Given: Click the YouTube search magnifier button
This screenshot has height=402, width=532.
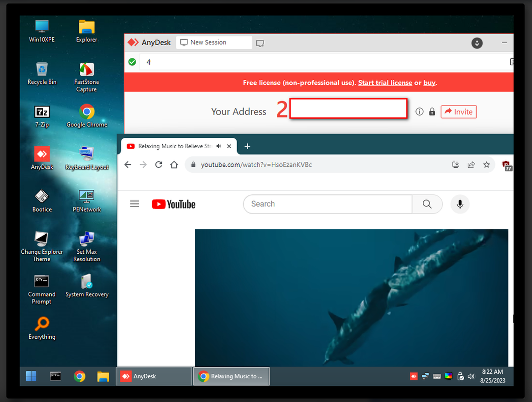Looking at the screenshot, I should pos(427,204).
